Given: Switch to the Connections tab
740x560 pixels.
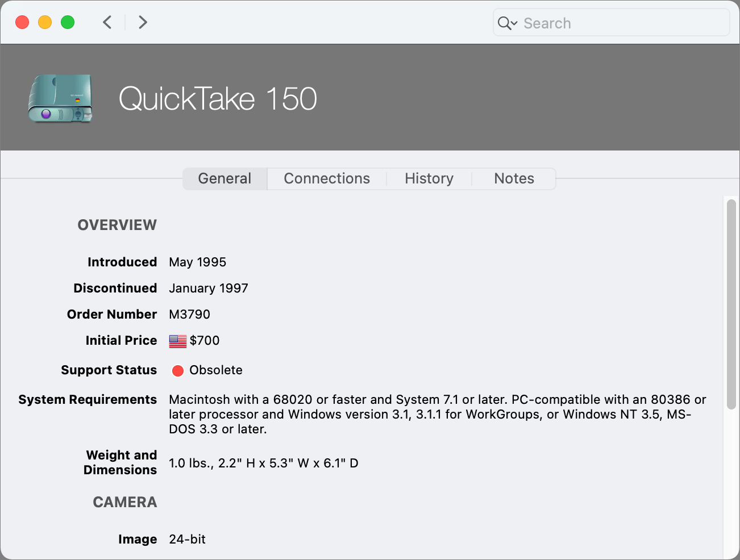Looking at the screenshot, I should [327, 178].
